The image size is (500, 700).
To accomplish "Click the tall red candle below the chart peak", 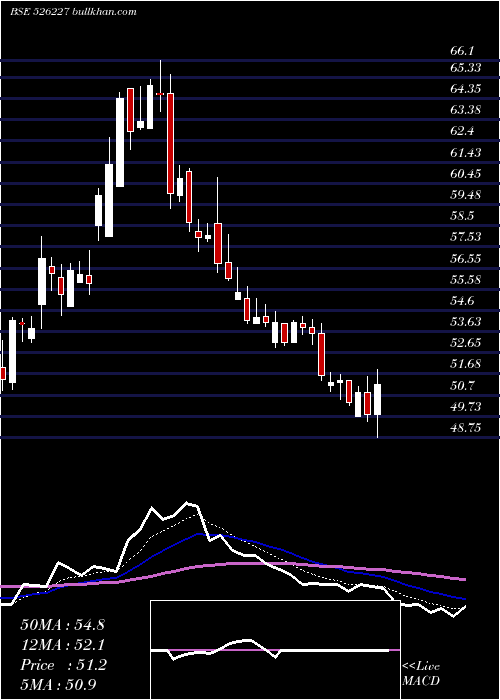I will click(170, 143).
